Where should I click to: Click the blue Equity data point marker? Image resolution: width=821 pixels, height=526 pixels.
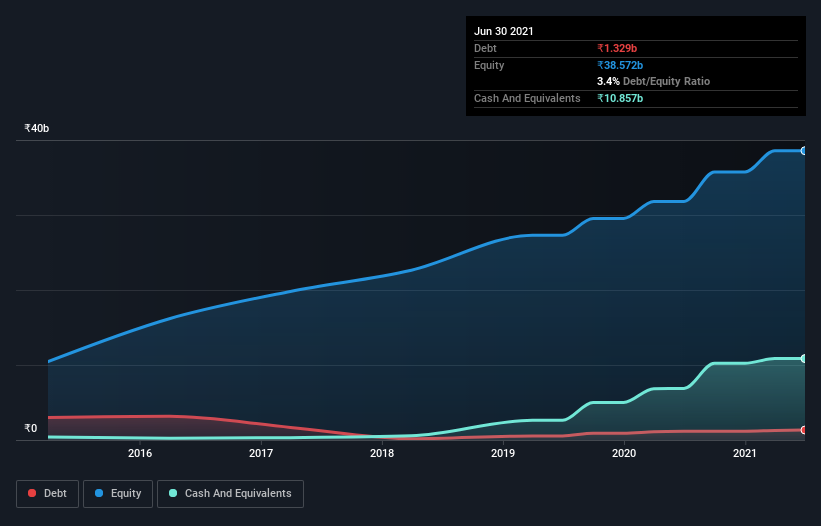(804, 151)
